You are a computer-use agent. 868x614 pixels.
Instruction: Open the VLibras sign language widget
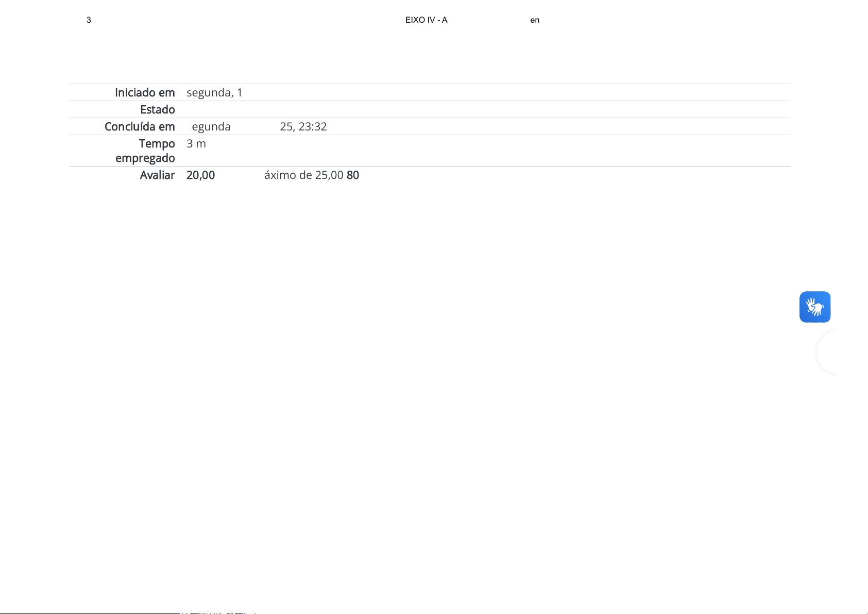814,307
